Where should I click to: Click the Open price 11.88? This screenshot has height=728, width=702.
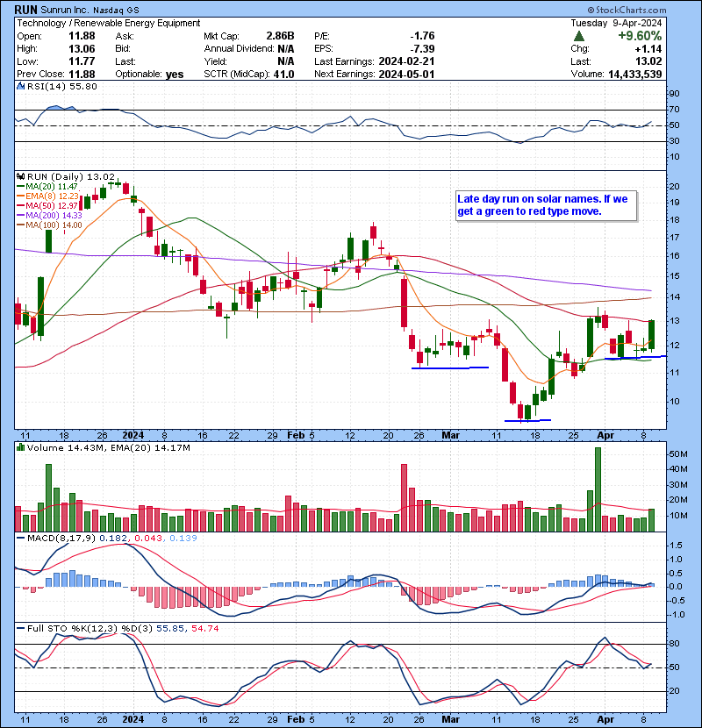[82, 36]
